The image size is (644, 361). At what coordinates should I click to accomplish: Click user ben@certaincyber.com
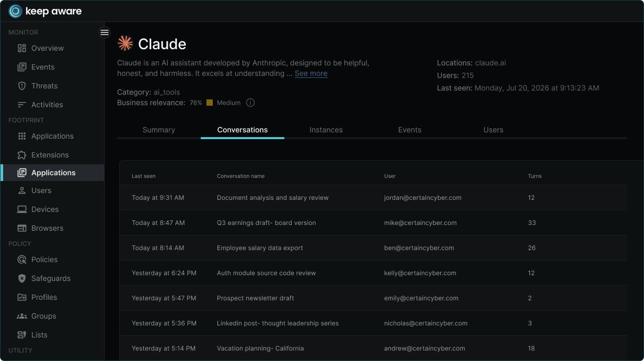pyautogui.click(x=419, y=248)
